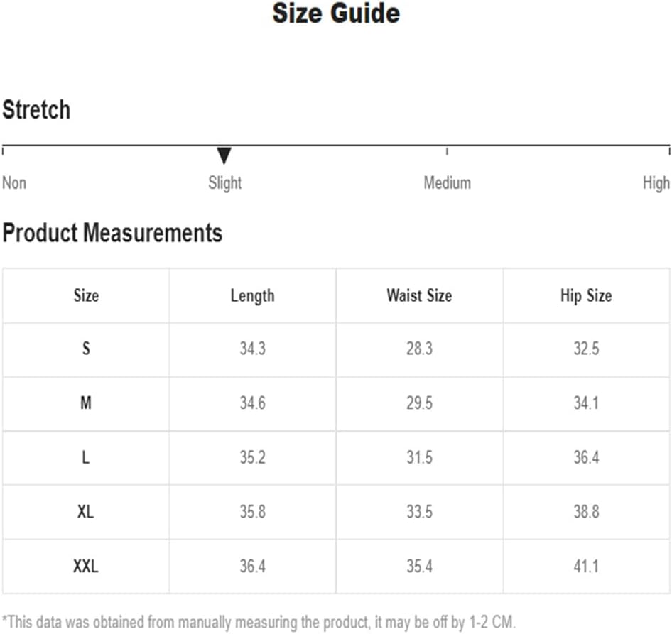
Task: Select the XXL size row label
Action: [86, 566]
